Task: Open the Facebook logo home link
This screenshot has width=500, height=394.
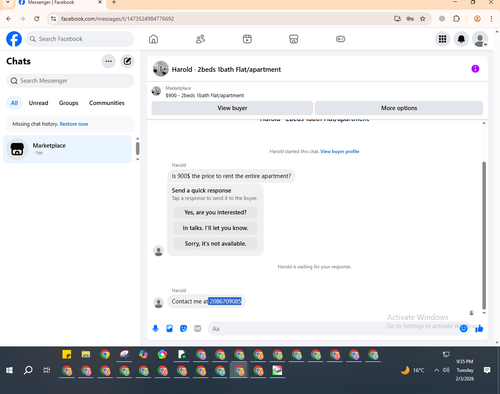Action: click(14, 39)
